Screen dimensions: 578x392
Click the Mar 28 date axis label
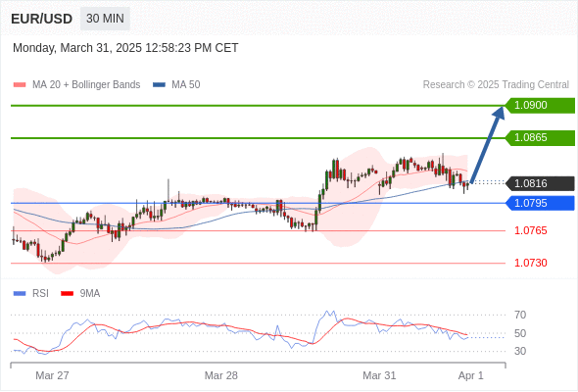pyautogui.click(x=221, y=375)
